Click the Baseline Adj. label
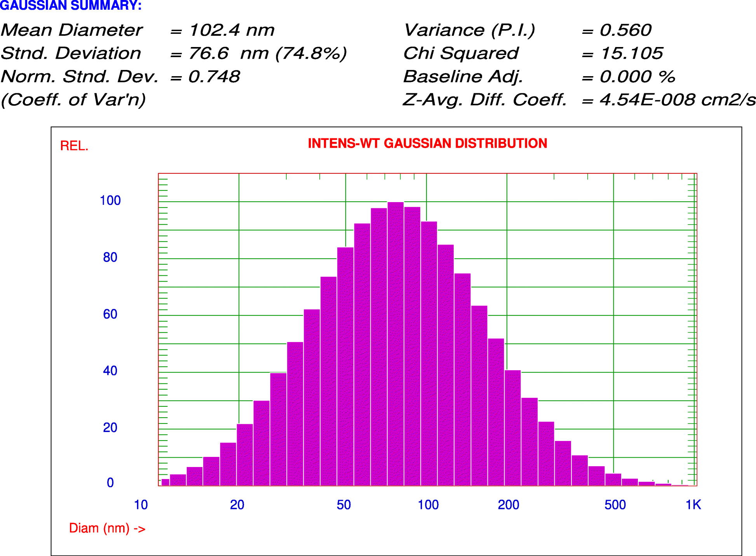Image resolution: width=756 pixels, height=556 pixels. (x=463, y=77)
